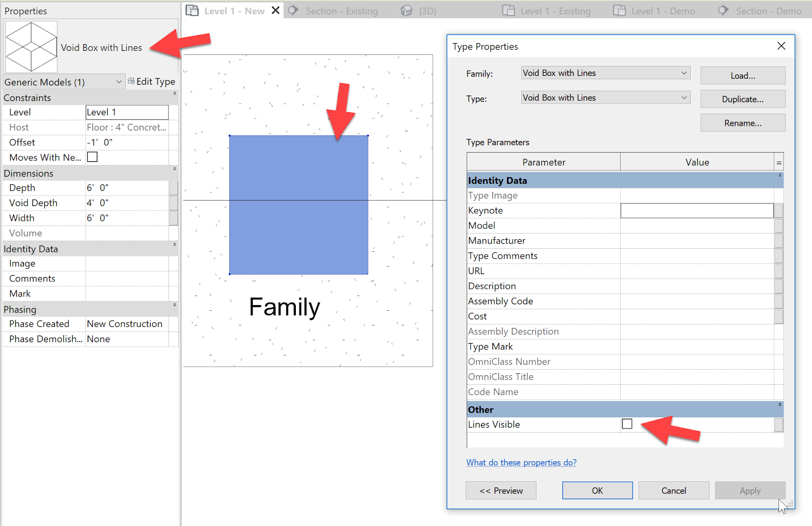
Task: Click the floor plan icon on Level 1 - Existing tab
Action: click(509, 10)
